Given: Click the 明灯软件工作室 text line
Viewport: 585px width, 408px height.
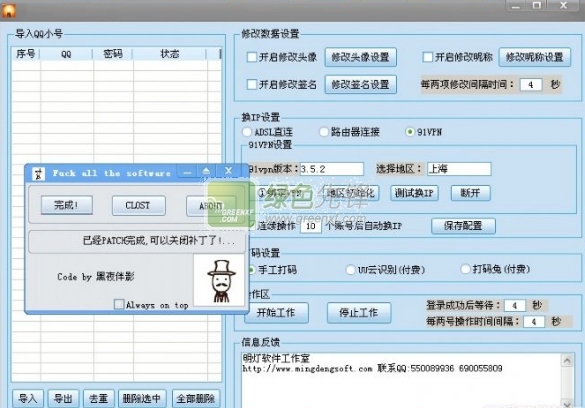Looking at the screenshot, I should click(276, 358).
